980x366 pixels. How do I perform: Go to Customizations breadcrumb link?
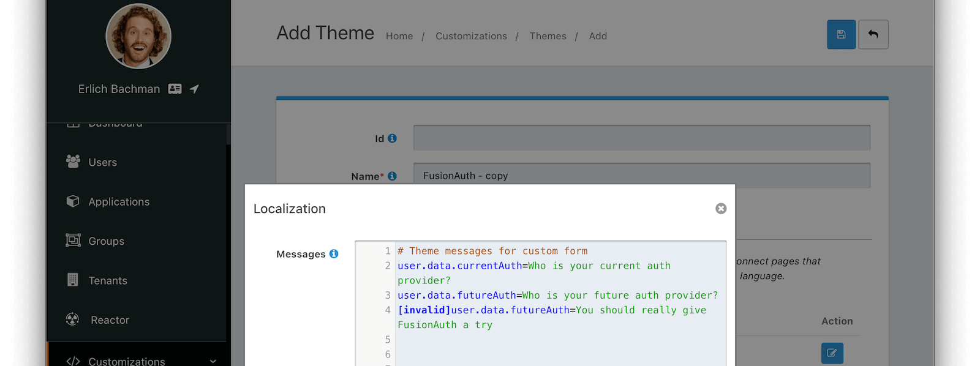471,36
